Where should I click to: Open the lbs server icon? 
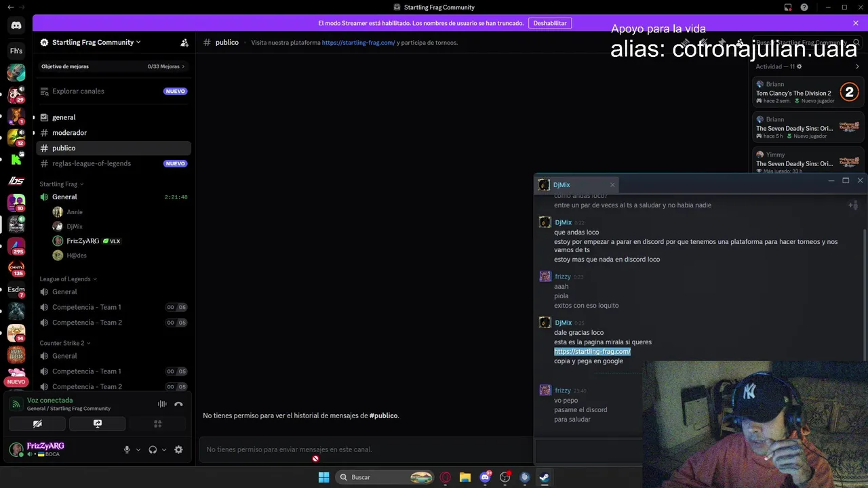coord(16,181)
